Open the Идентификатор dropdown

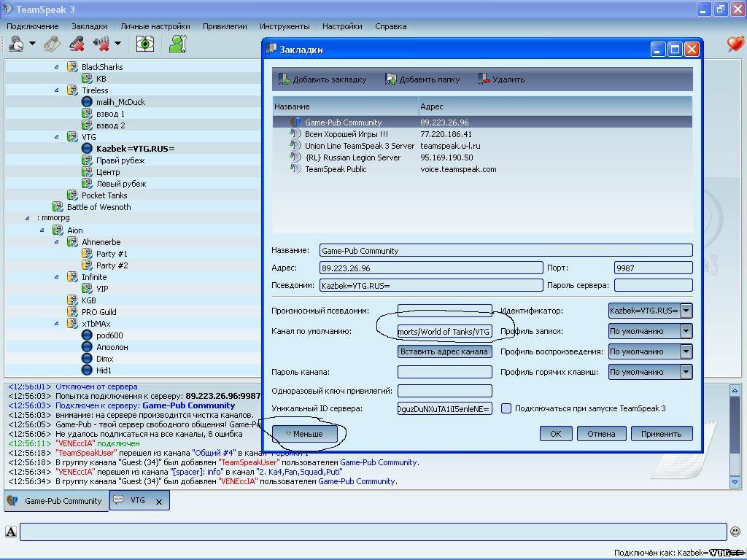coord(686,311)
